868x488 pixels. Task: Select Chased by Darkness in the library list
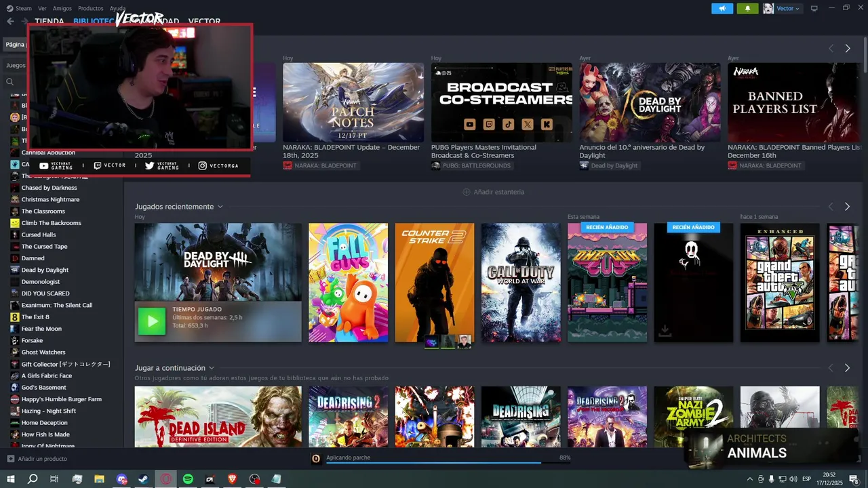pos(49,188)
